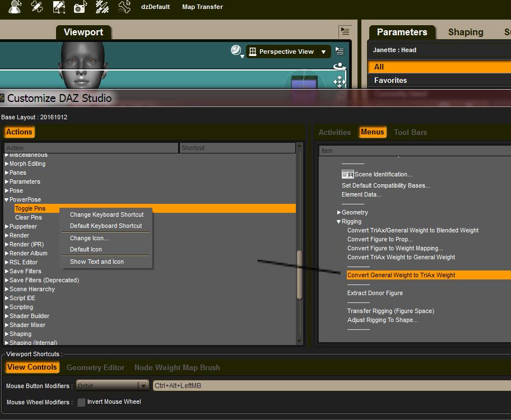Select the Spot Render camera tool icon
Viewport: 511px width, 420px height.
point(80,7)
